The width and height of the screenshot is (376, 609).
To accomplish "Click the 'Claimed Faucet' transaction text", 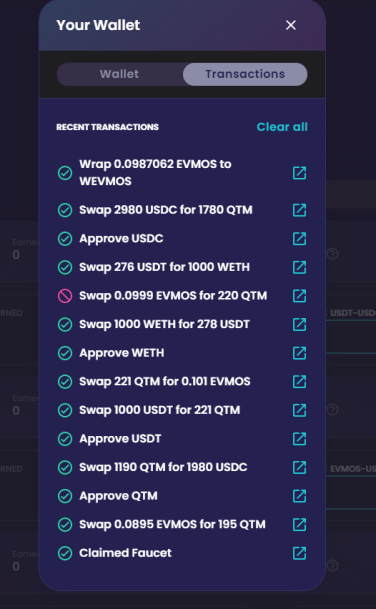I will click(125, 553).
